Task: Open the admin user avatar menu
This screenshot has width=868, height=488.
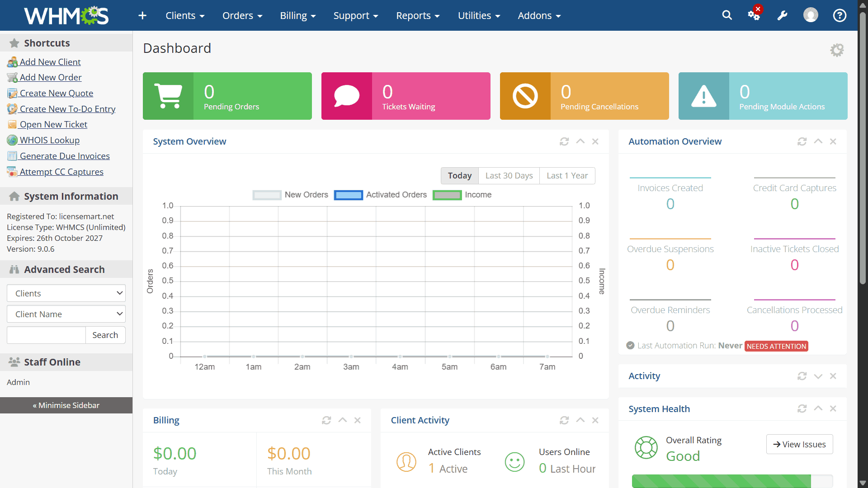Action: pos(811,15)
